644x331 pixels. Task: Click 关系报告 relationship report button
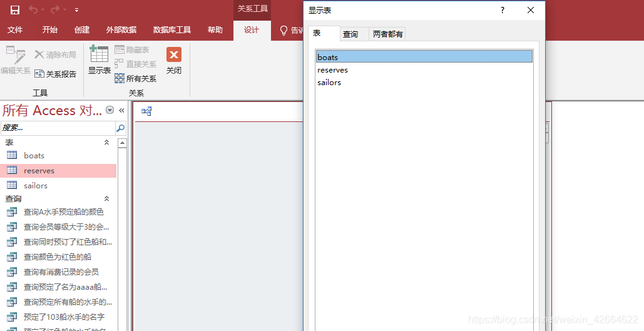coord(56,74)
